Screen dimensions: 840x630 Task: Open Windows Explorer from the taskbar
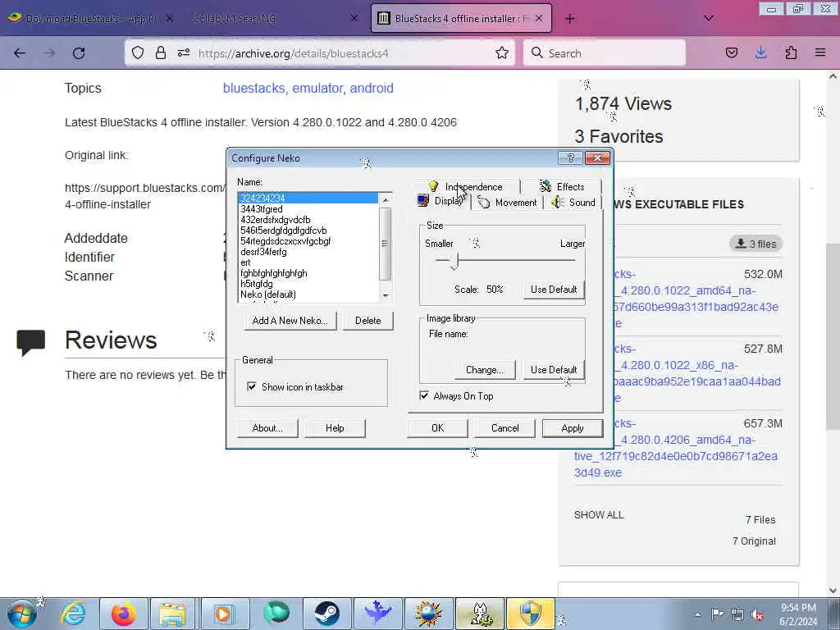172,614
